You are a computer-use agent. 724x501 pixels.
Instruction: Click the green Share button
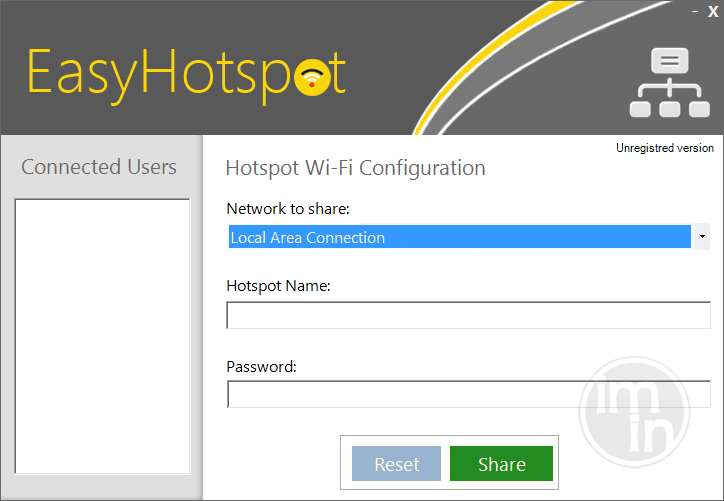[x=501, y=464]
